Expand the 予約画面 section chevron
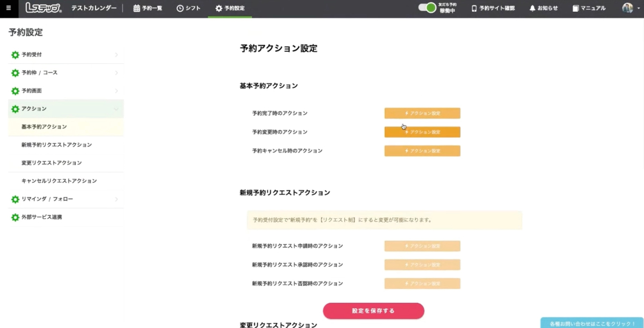Image resolution: width=644 pixels, height=328 pixels. (116, 91)
